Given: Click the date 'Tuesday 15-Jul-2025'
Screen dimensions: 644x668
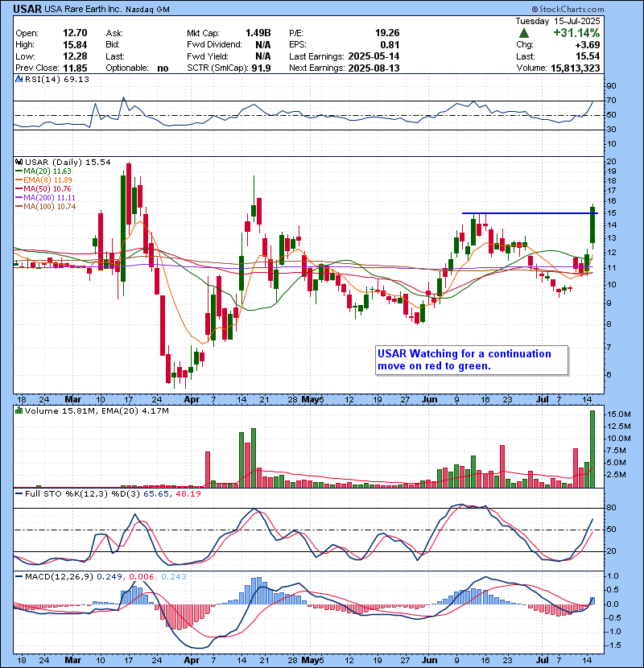Looking at the screenshot, I should pos(558,21).
